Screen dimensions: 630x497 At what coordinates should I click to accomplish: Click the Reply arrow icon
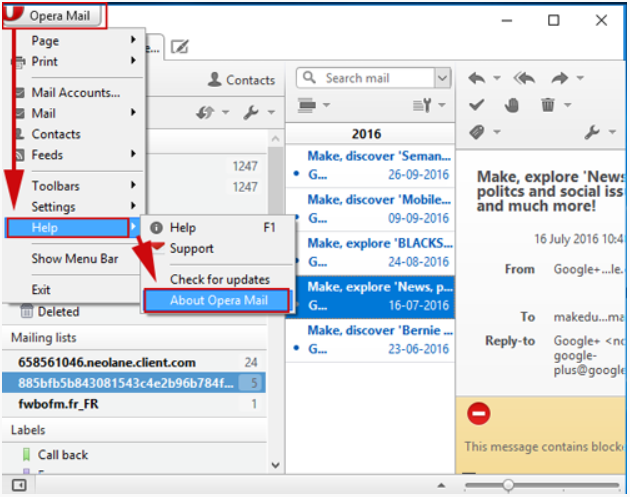477,78
